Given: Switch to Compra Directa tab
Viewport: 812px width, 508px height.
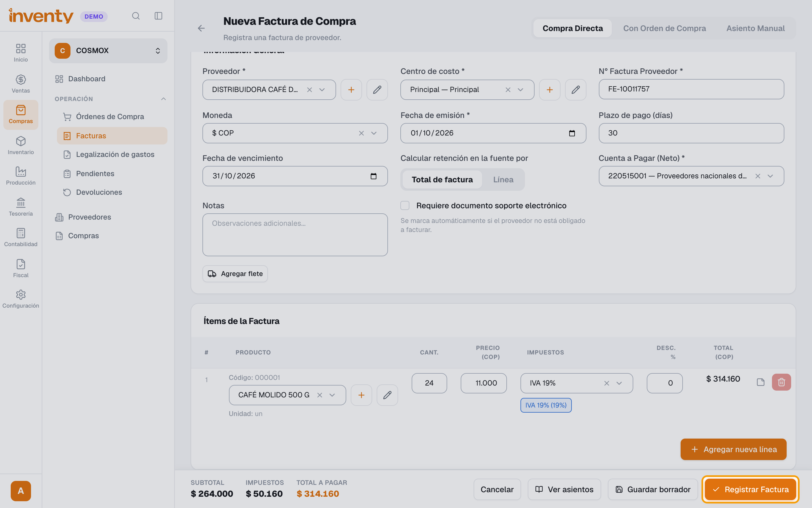Looking at the screenshot, I should pos(573,28).
